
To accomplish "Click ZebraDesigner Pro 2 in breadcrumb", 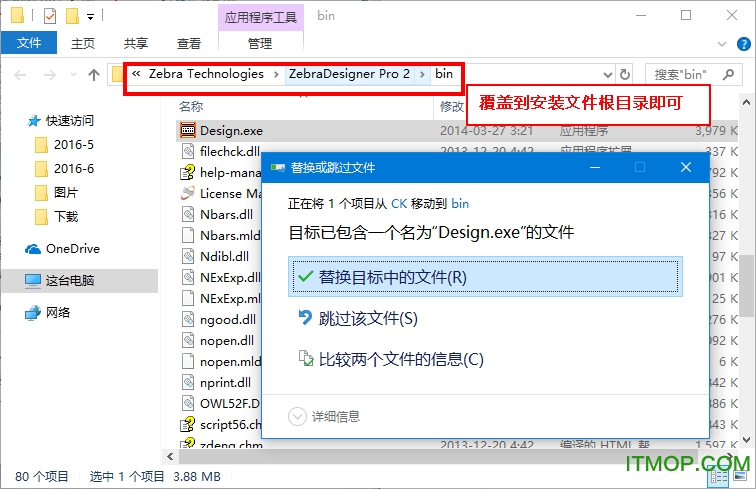I will tap(349, 74).
